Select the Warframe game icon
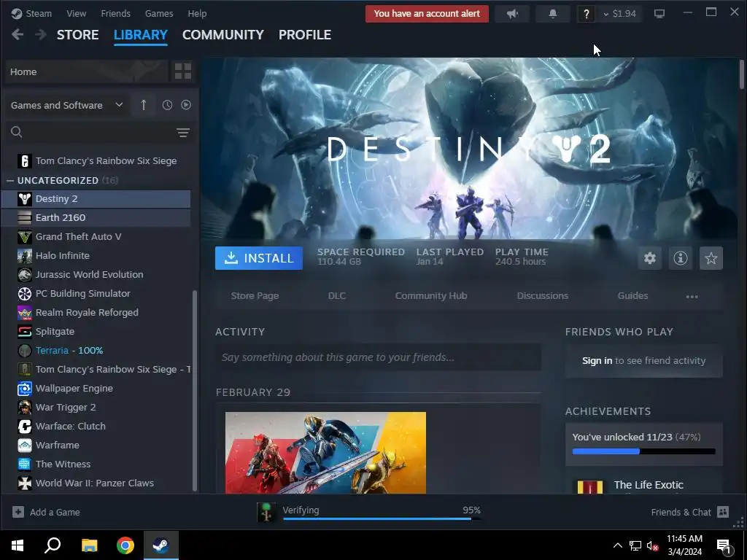The height and width of the screenshot is (560, 747). click(x=25, y=446)
